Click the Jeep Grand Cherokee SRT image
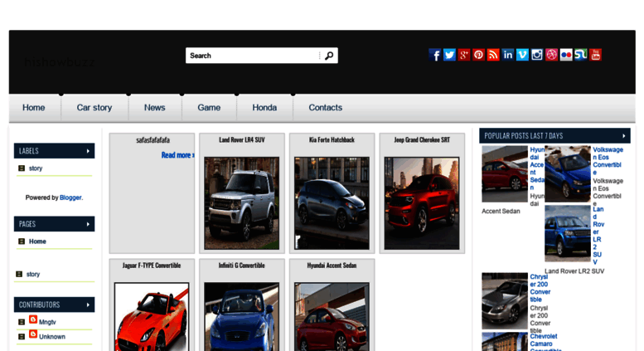The image size is (644, 351). pyautogui.click(x=422, y=203)
